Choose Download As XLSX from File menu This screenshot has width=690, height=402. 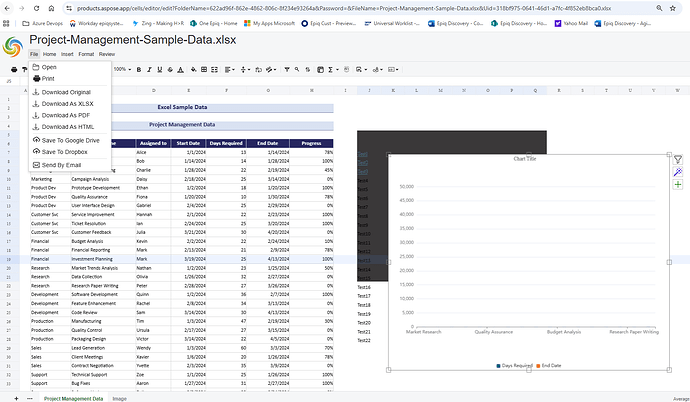coord(67,103)
